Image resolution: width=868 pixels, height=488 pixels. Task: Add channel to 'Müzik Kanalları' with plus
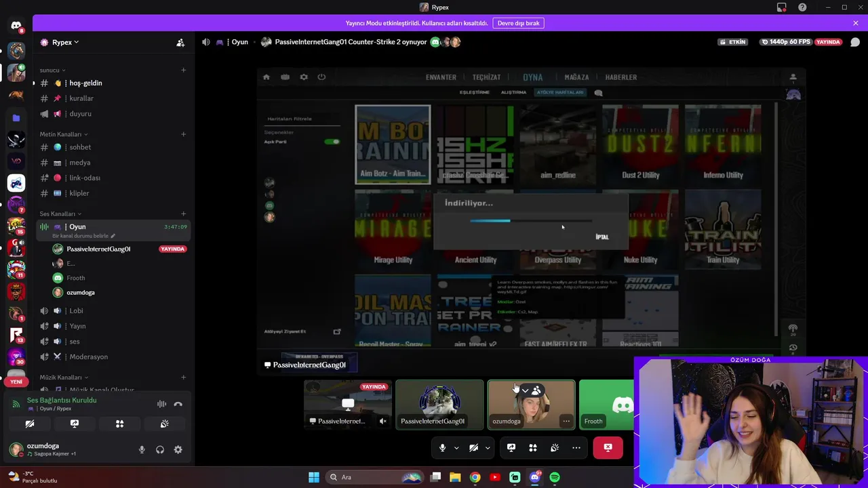183,377
